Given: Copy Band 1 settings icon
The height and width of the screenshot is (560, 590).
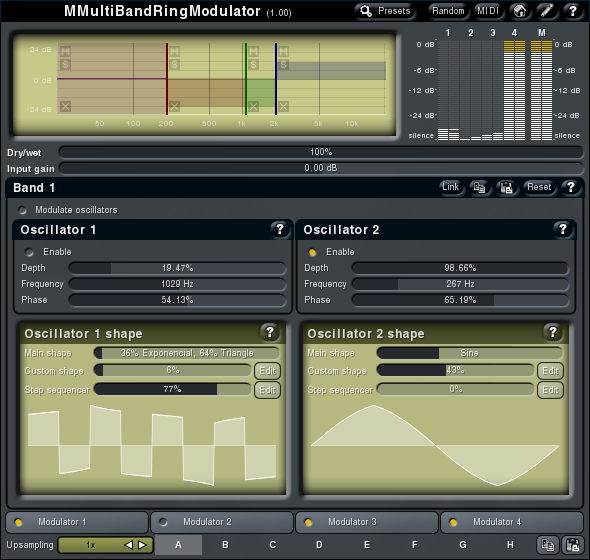Looking at the screenshot, I should click(479, 187).
